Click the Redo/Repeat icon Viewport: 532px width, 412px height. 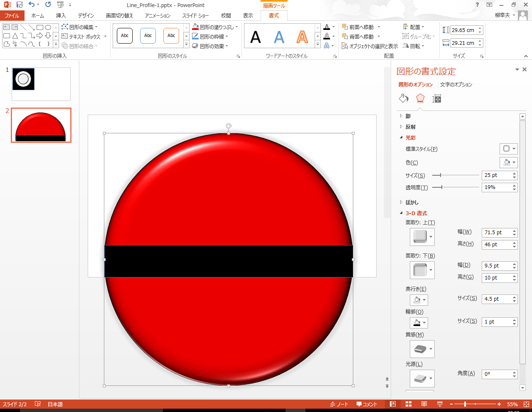tap(48, 5)
